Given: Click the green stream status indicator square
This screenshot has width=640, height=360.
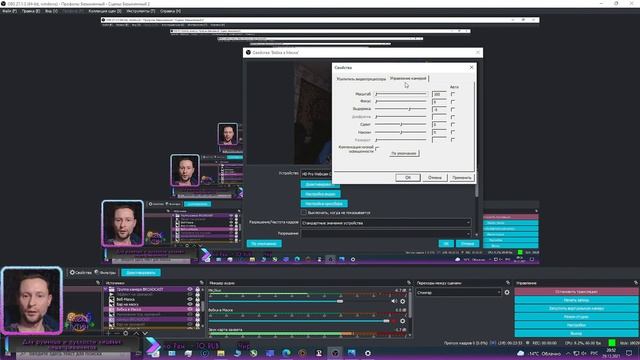Looking at the screenshot, I should click(612, 342).
